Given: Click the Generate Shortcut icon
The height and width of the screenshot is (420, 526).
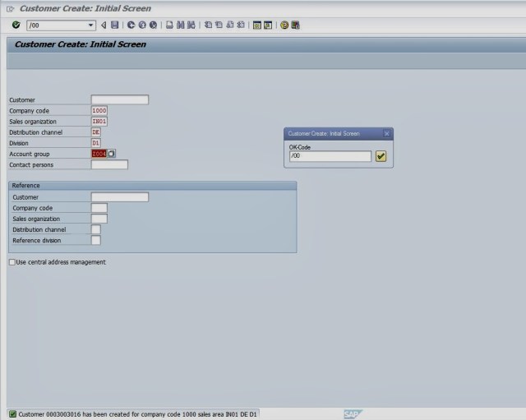Looking at the screenshot, I should click(x=268, y=25).
